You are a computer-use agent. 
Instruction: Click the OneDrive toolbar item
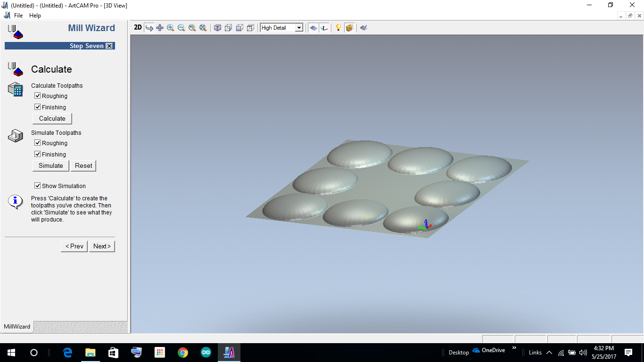[x=488, y=350]
